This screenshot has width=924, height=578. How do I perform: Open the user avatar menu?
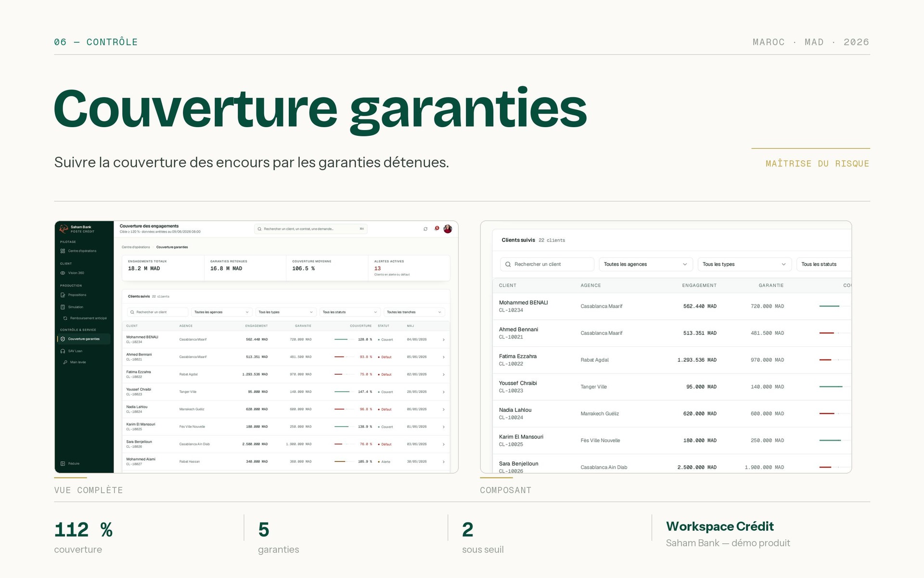448,229
